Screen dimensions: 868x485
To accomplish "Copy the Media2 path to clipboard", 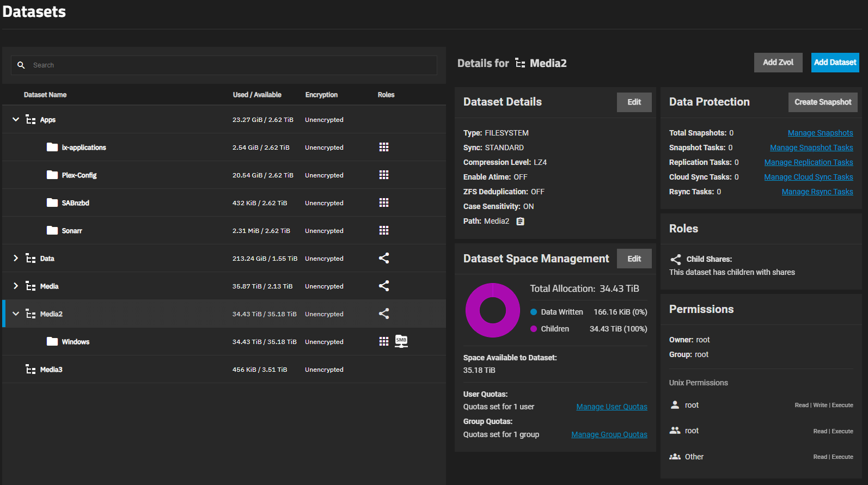I will pyautogui.click(x=520, y=221).
